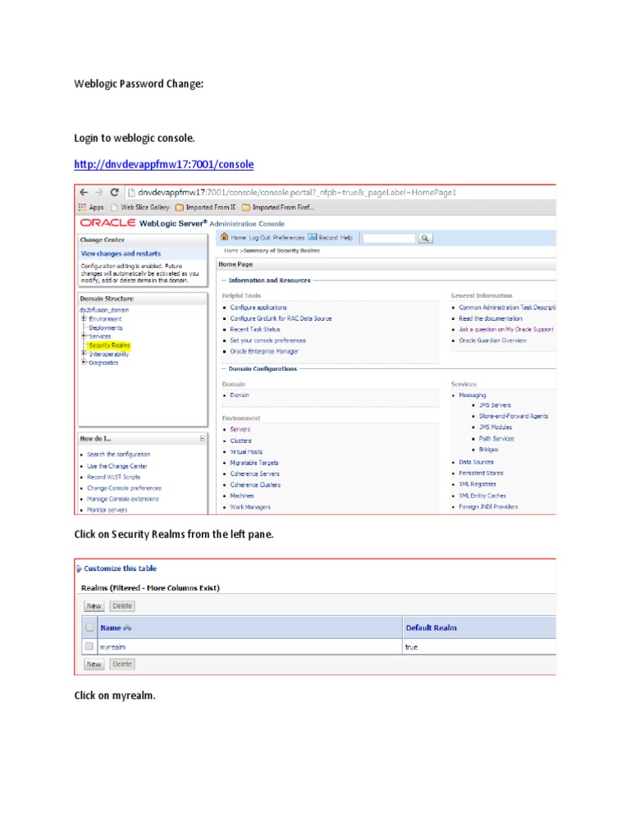Open the Apps grid in the bookmarks bar
Viewport: 630px width, 840px height.
click(x=91, y=208)
